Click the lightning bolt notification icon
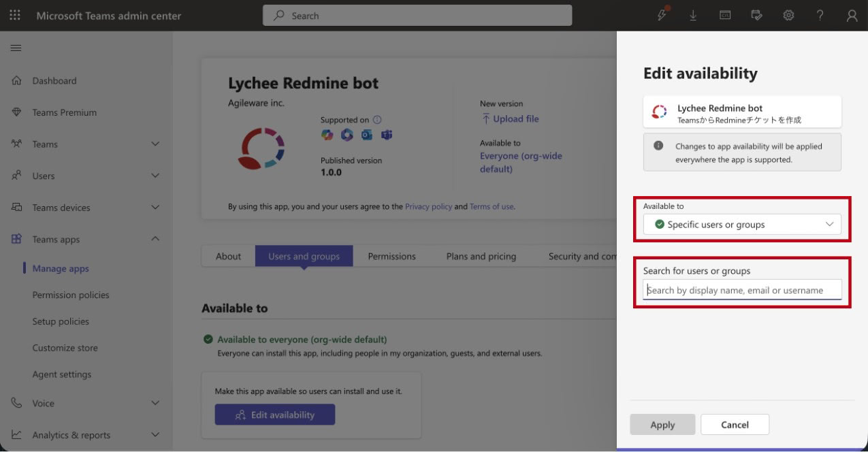The image size is (868, 452). click(x=662, y=15)
